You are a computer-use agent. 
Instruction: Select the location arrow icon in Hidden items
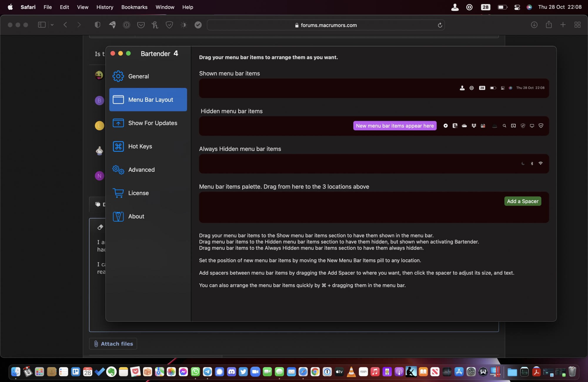[x=446, y=126]
